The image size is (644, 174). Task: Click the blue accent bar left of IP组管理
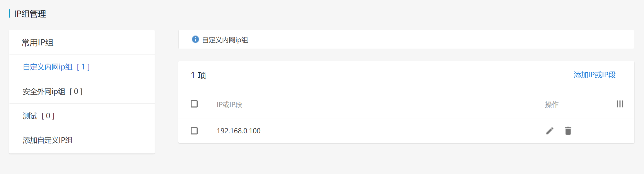pos(10,13)
